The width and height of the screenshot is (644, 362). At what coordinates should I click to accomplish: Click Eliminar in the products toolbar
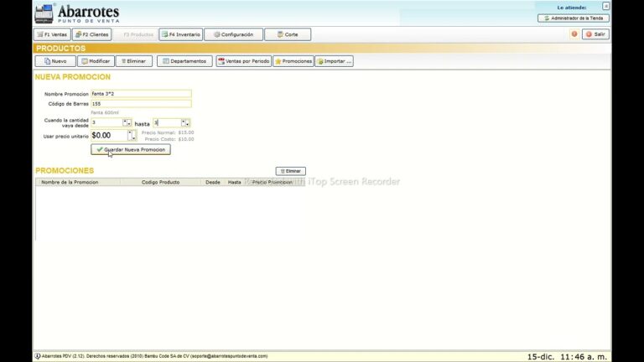coord(133,61)
